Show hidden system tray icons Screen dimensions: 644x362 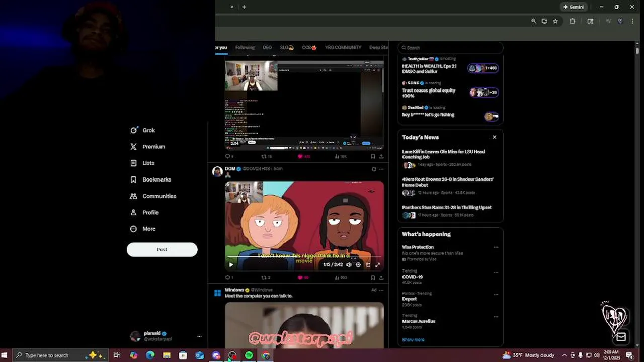564,355
